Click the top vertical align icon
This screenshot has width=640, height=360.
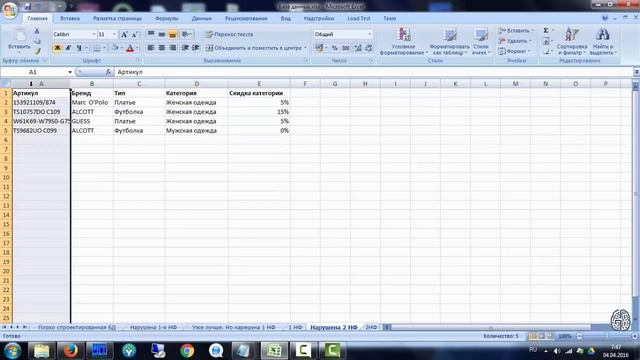click(x=151, y=34)
